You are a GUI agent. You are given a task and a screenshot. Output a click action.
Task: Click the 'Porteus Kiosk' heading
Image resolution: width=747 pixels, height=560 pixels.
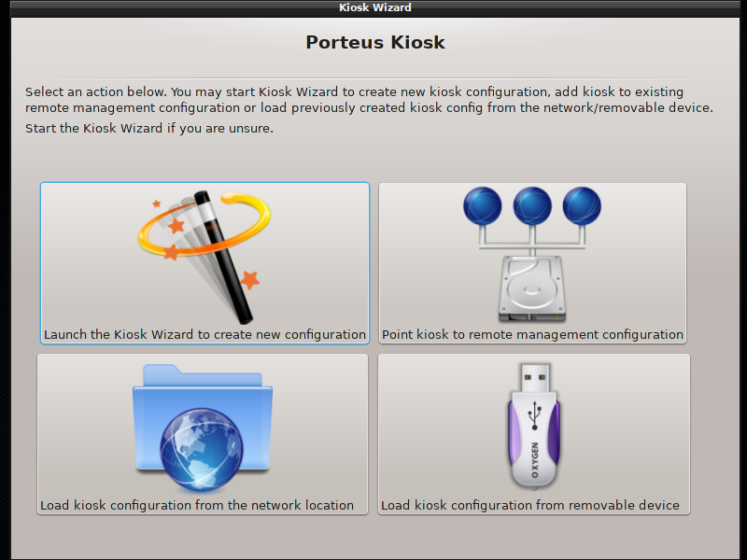(375, 42)
